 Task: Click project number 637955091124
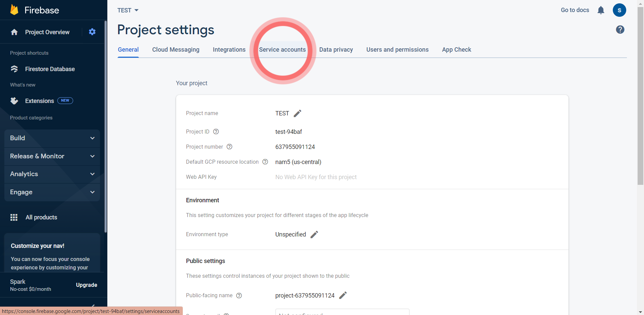click(x=295, y=147)
